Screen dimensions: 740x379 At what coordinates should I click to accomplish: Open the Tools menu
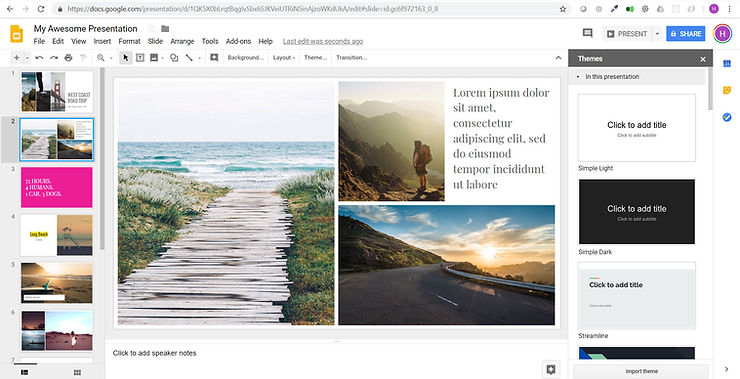point(210,42)
